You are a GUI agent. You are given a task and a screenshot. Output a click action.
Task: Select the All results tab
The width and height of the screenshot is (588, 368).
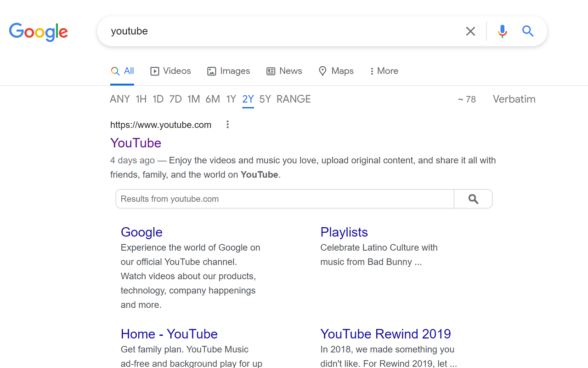pos(122,71)
